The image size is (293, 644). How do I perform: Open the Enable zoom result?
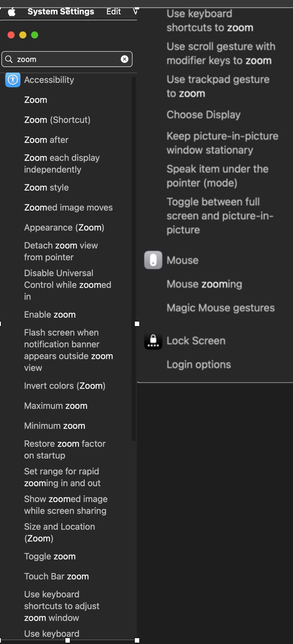click(50, 315)
